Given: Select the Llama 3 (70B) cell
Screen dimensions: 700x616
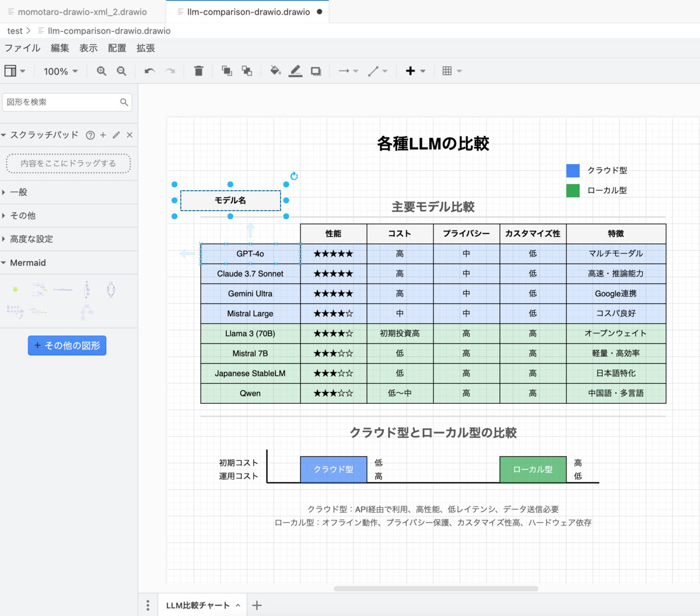Looking at the screenshot, I should point(250,333).
